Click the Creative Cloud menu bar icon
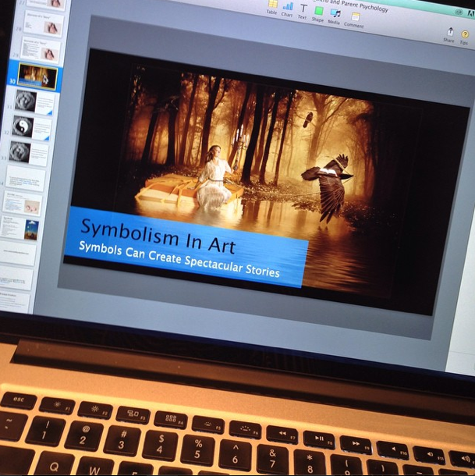475x476 pixels. 459,12
